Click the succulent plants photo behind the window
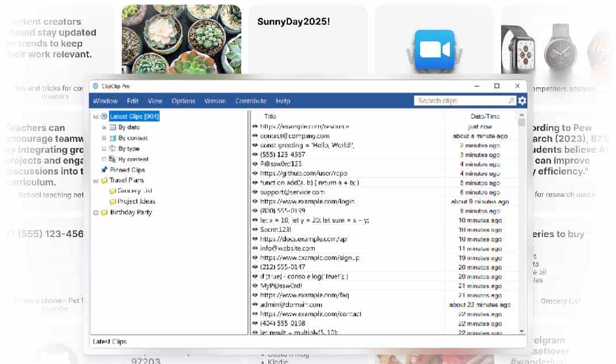Image resolution: width=616 pixels, height=364 pixels. tap(182, 39)
